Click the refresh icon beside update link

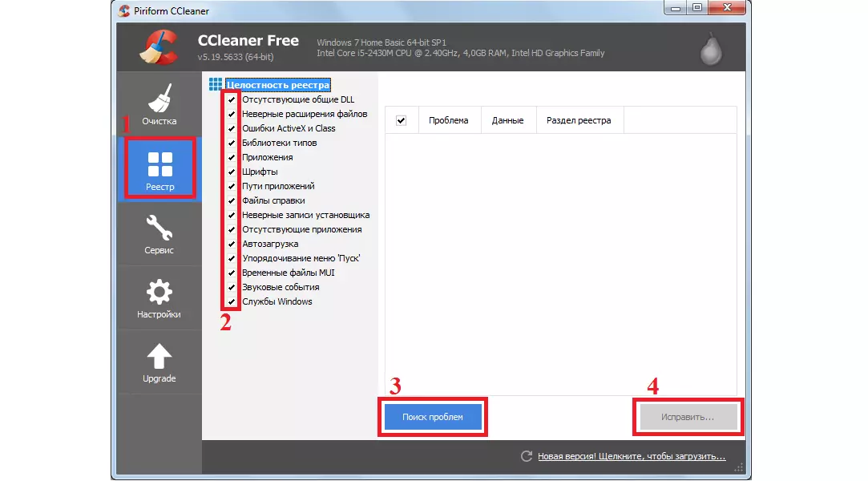point(527,456)
